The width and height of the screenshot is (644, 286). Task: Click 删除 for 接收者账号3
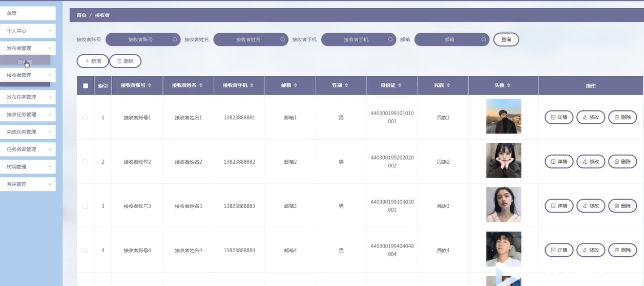(x=622, y=206)
